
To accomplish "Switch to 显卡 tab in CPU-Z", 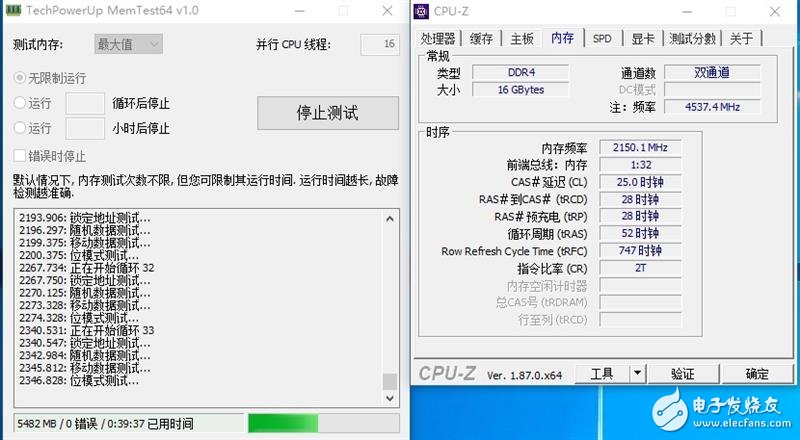I will point(642,38).
